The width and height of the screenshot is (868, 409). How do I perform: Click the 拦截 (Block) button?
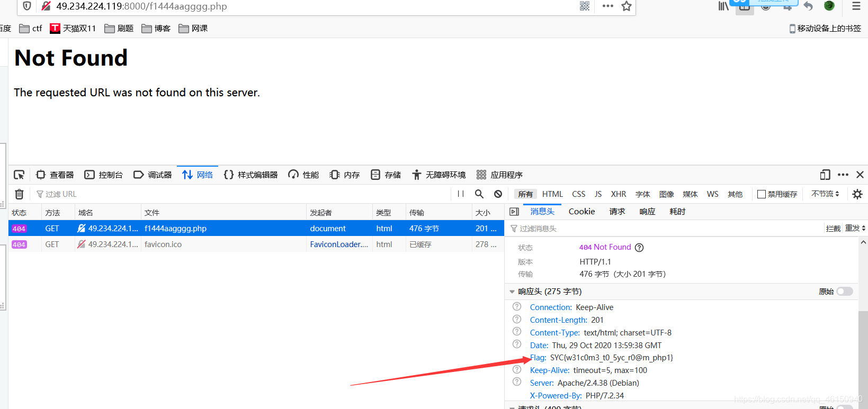coord(833,229)
